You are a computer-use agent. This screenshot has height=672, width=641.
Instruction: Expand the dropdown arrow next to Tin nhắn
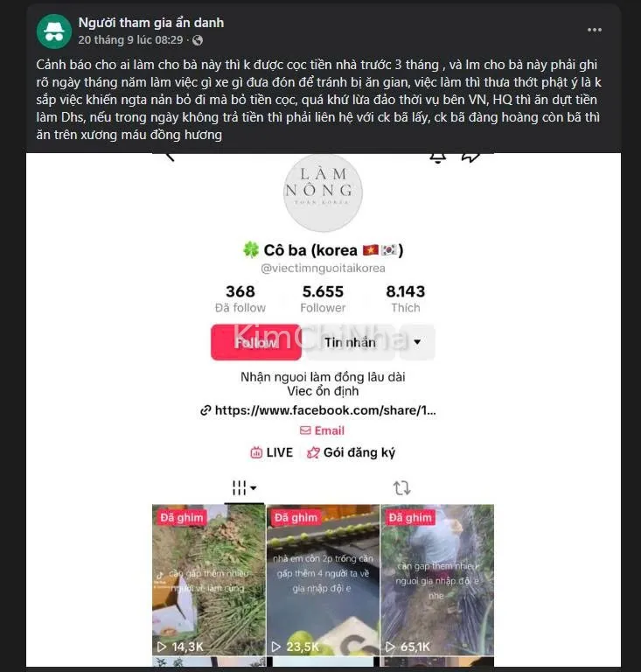click(417, 342)
